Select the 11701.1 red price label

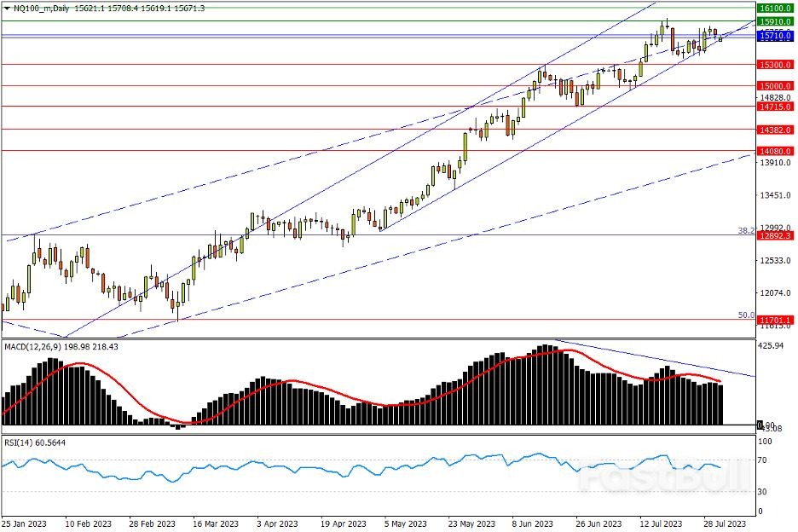776,320
